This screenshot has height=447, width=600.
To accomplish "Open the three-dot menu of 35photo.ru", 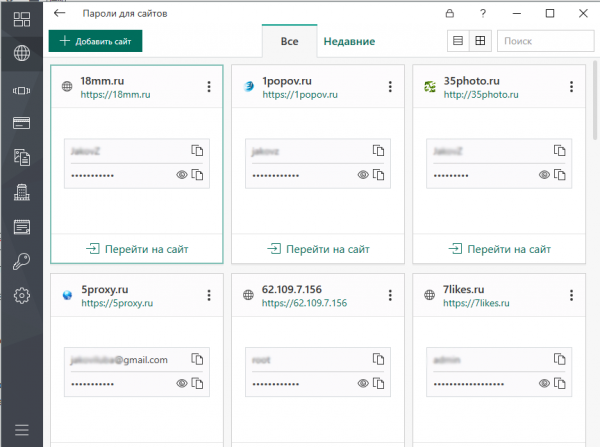I will (571, 86).
